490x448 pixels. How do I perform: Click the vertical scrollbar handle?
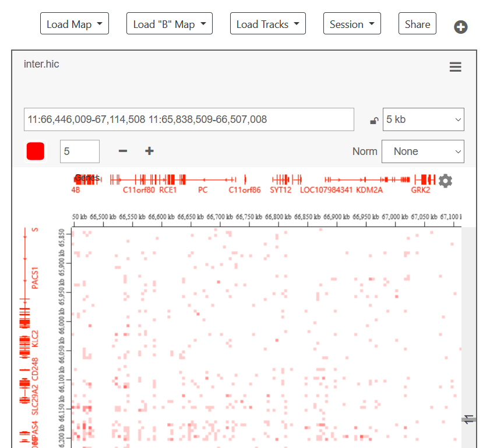point(469,419)
